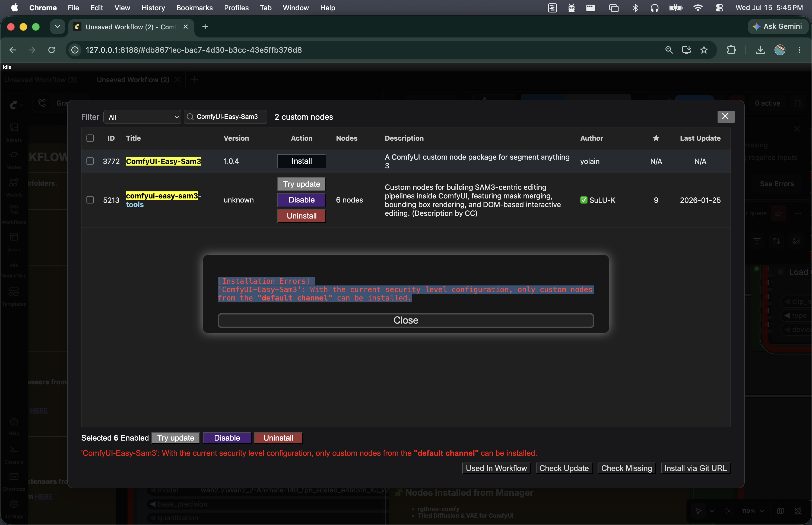Open the comfyui-easy-sam3-tools title link
Screen dimensions: 812x525
pyautogui.click(x=164, y=200)
